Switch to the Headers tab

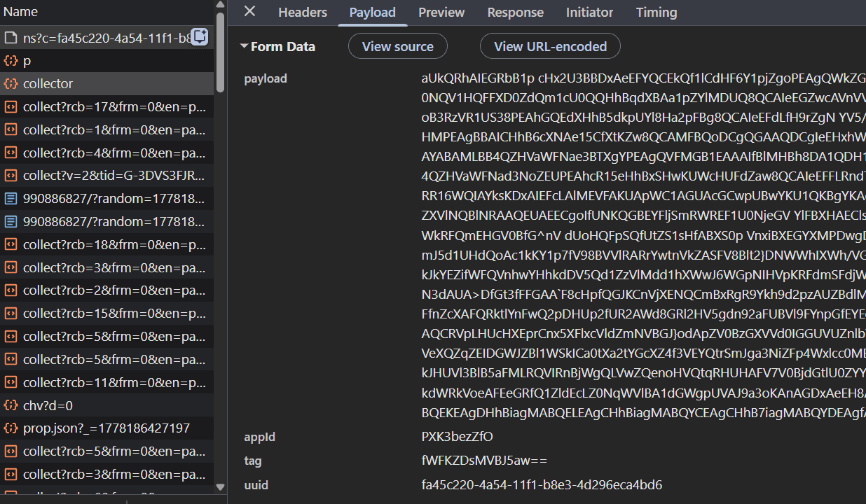[x=303, y=13]
